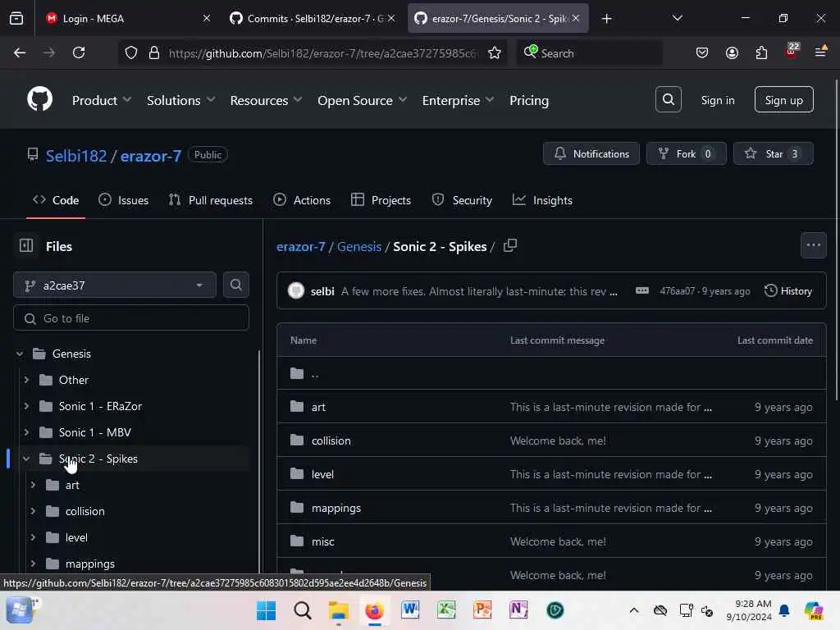This screenshot has width=840, height=630.
Task: Open the Insights tab
Action: [x=543, y=200]
